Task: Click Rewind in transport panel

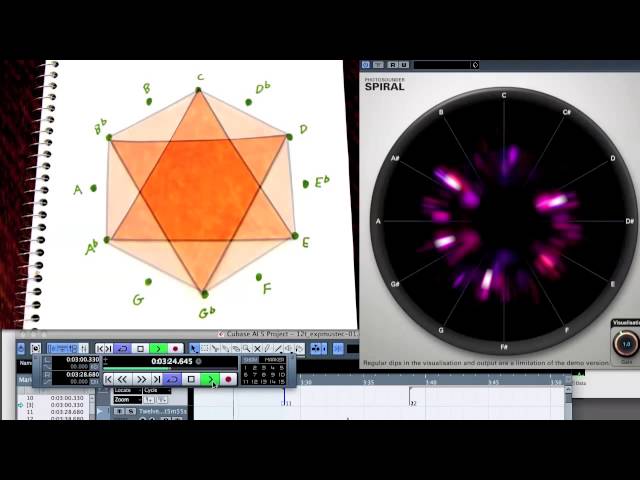Action: point(122,379)
